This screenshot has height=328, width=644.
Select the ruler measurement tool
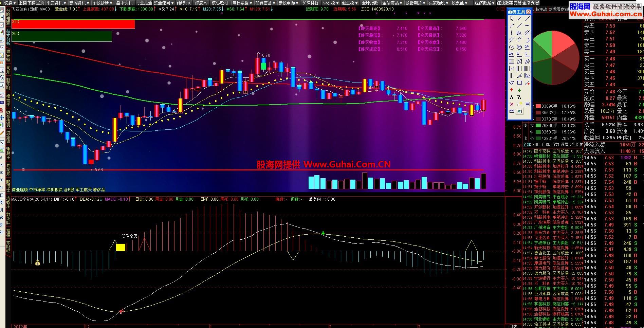pyautogui.click(x=512, y=111)
